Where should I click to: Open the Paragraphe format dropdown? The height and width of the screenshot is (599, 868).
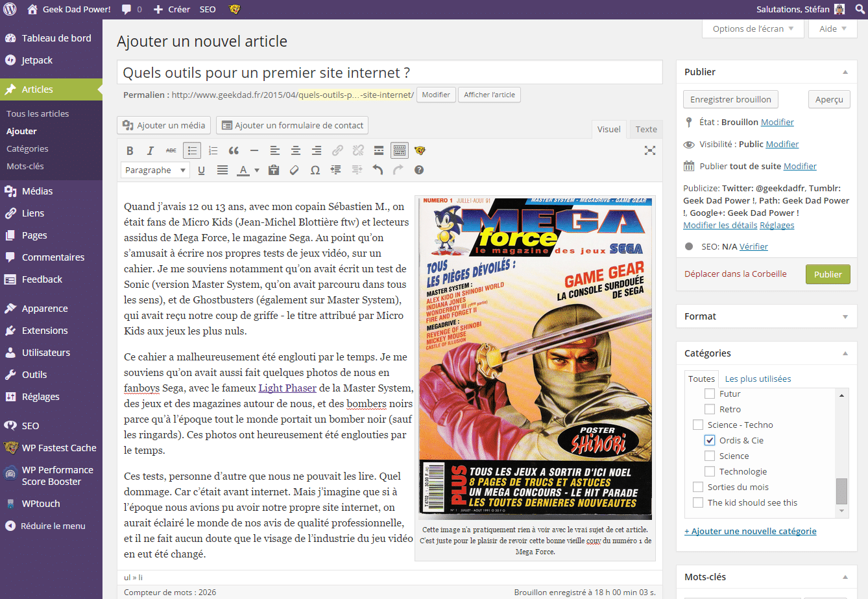(155, 170)
